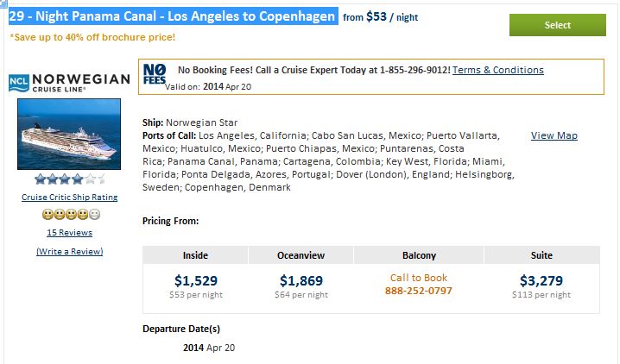Click the smiley face review rating

pos(71,215)
